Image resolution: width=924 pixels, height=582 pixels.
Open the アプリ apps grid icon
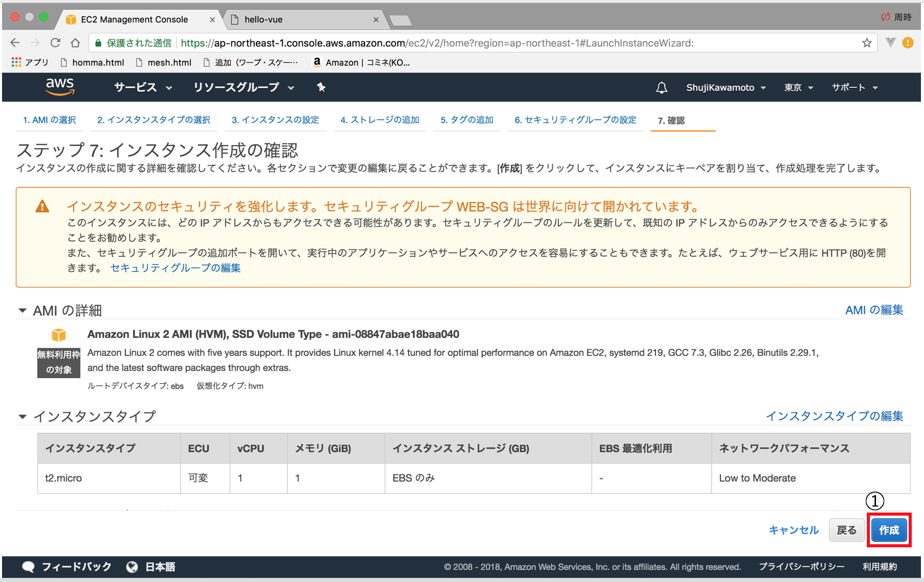coord(16,62)
